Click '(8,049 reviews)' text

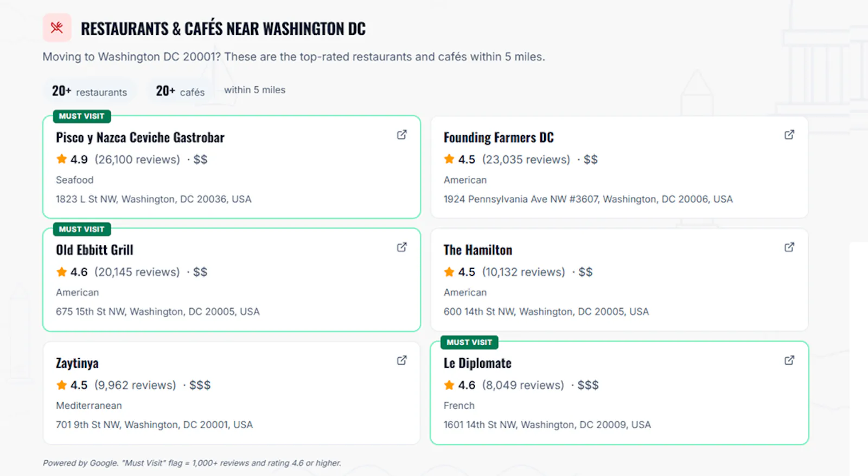tap(523, 385)
